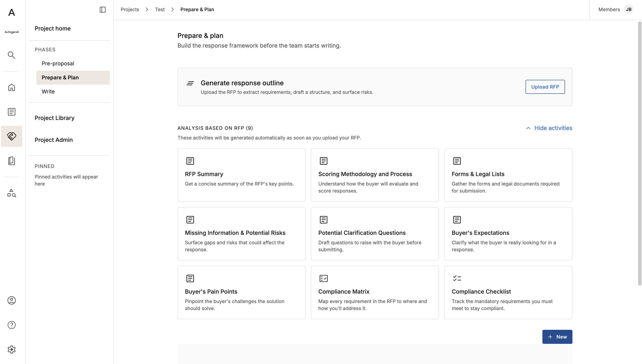The width and height of the screenshot is (642, 364).
Task: Click the Generate response outline icon
Action: click(x=190, y=83)
